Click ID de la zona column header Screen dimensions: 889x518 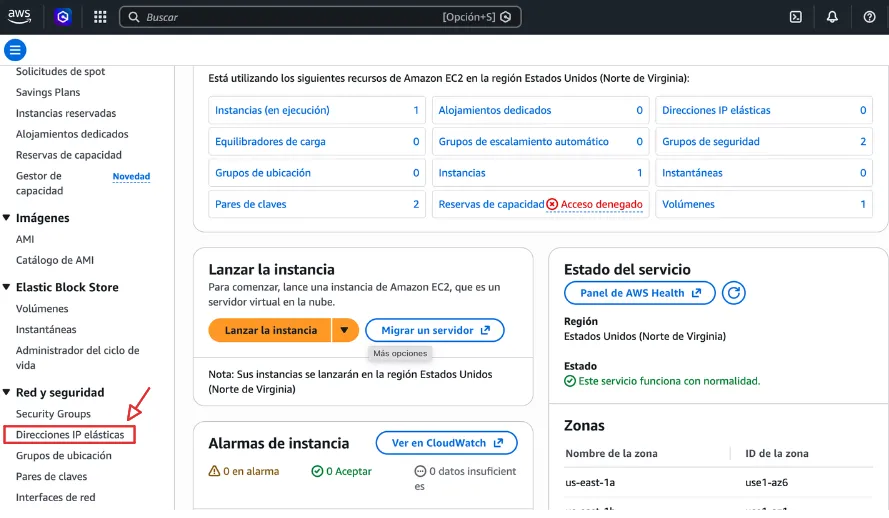click(x=777, y=453)
